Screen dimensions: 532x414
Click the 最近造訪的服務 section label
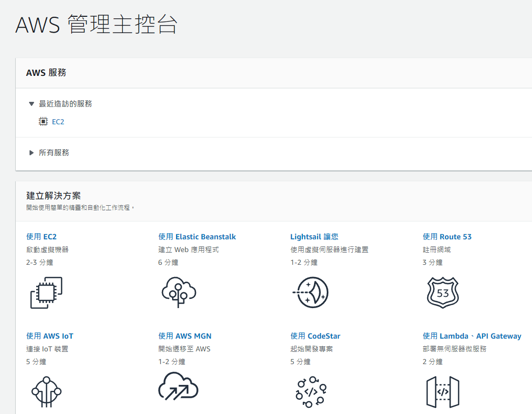pos(66,104)
